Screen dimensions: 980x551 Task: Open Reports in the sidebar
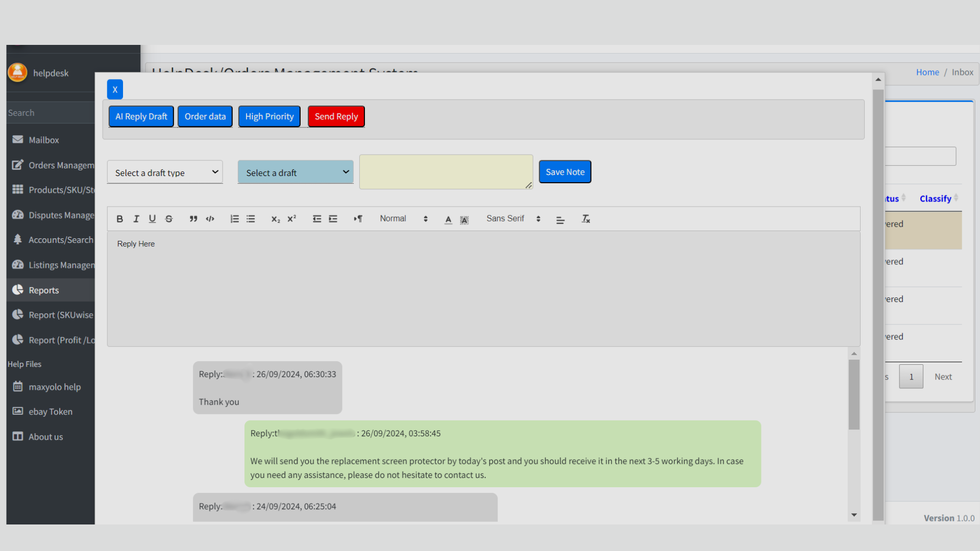tap(43, 290)
